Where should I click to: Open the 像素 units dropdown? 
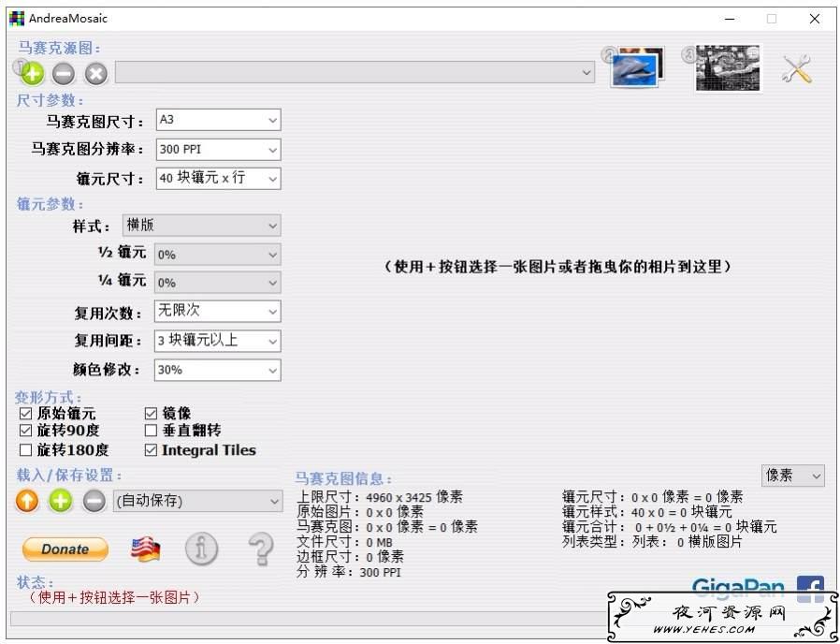pyautogui.click(x=793, y=476)
